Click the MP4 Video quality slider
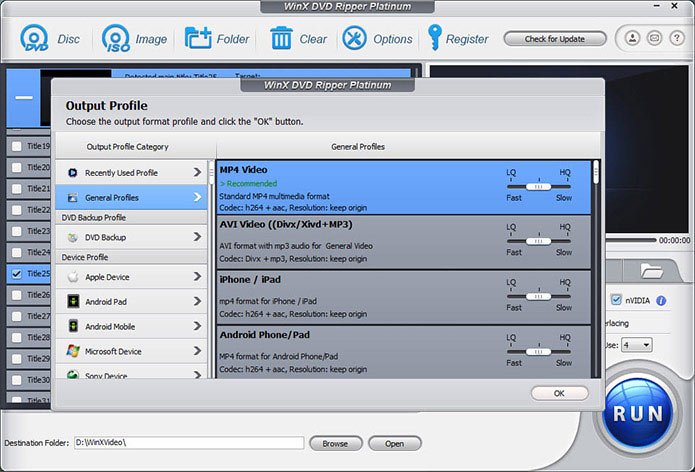 pyautogui.click(x=538, y=186)
